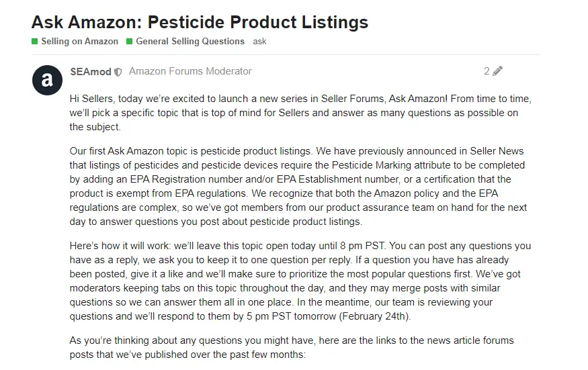Click the "Amazon Forums Moderator" user title
Image resolution: width=588 pixels, height=370 pixels.
(190, 71)
